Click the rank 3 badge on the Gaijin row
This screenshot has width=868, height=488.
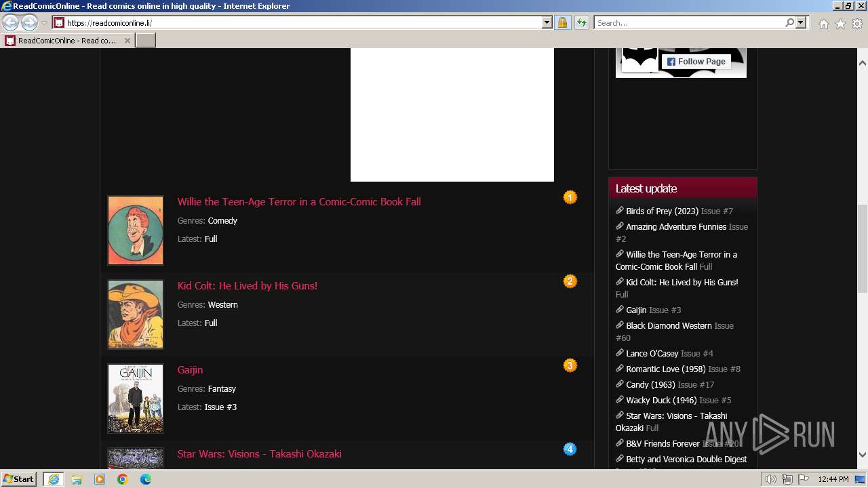[x=570, y=365]
